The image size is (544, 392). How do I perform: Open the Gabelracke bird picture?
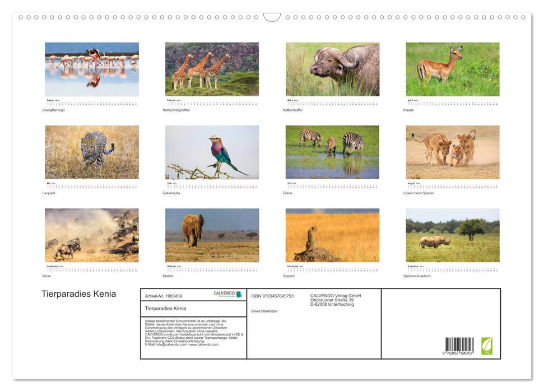coord(212,152)
